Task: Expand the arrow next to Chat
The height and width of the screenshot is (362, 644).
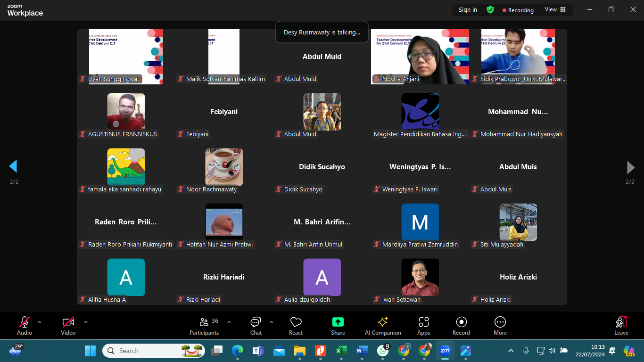Action: pos(272,322)
